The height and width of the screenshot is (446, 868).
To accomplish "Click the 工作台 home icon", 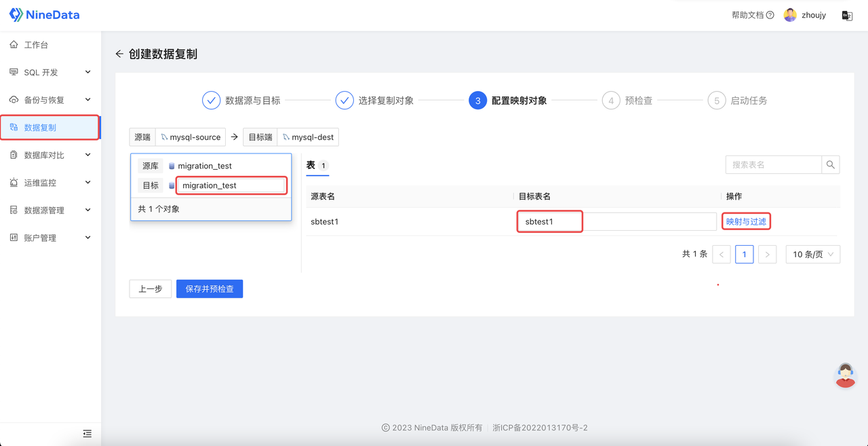I will 14,45.
